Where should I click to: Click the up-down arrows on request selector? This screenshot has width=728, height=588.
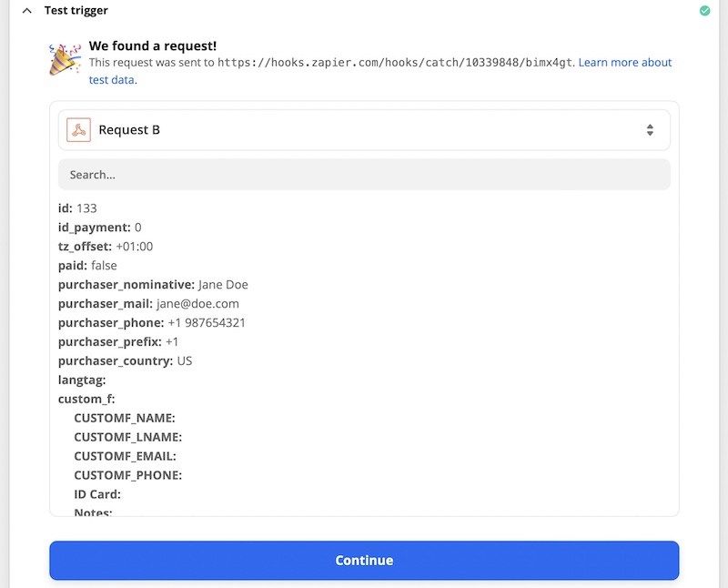(x=650, y=129)
